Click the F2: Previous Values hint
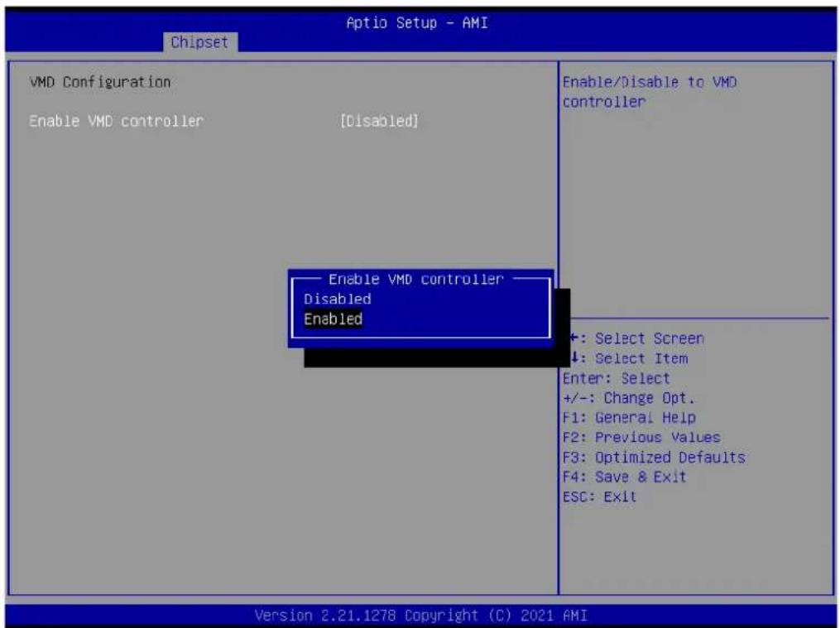The height and width of the screenshot is (628, 840). coord(641,437)
